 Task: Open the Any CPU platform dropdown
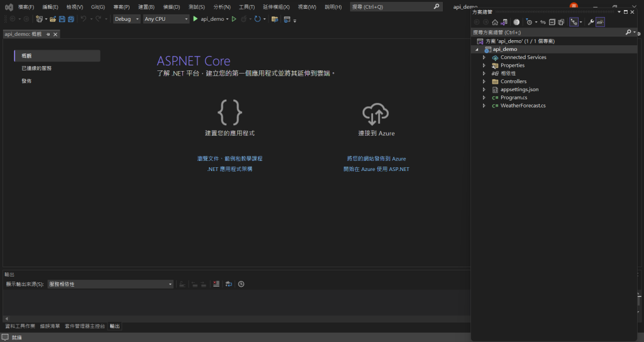(x=166, y=19)
